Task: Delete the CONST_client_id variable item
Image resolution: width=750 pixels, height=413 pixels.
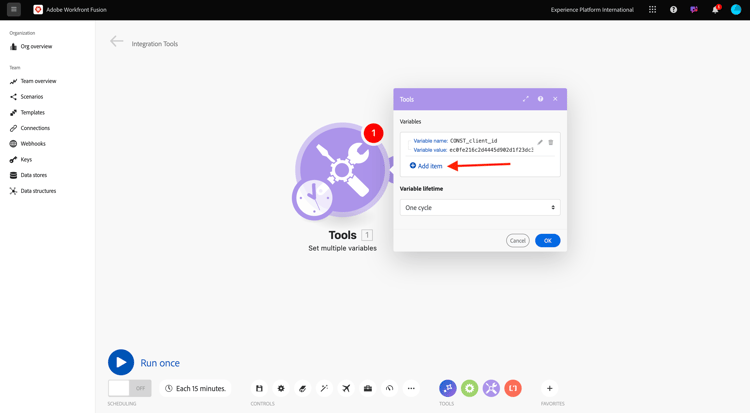Action: (x=551, y=142)
